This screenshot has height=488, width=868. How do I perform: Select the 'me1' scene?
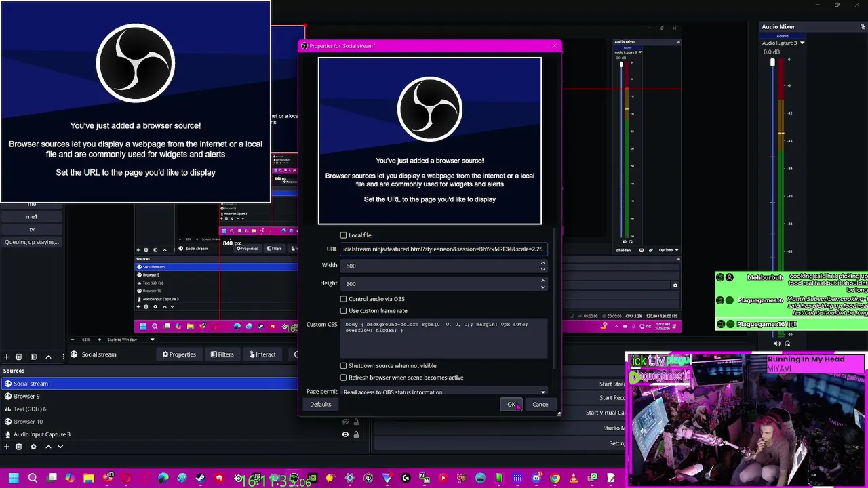pyautogui.click(x=32, y=217)
